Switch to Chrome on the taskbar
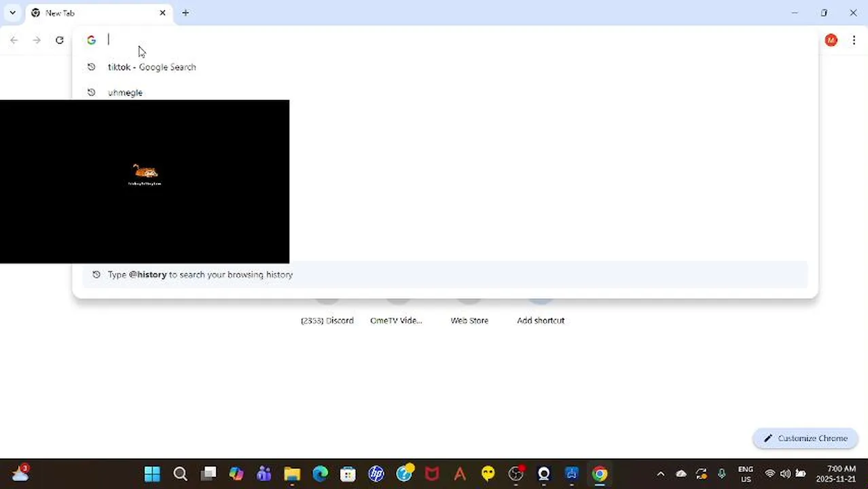This screenshot has width=868, height=489. [599, 473]
